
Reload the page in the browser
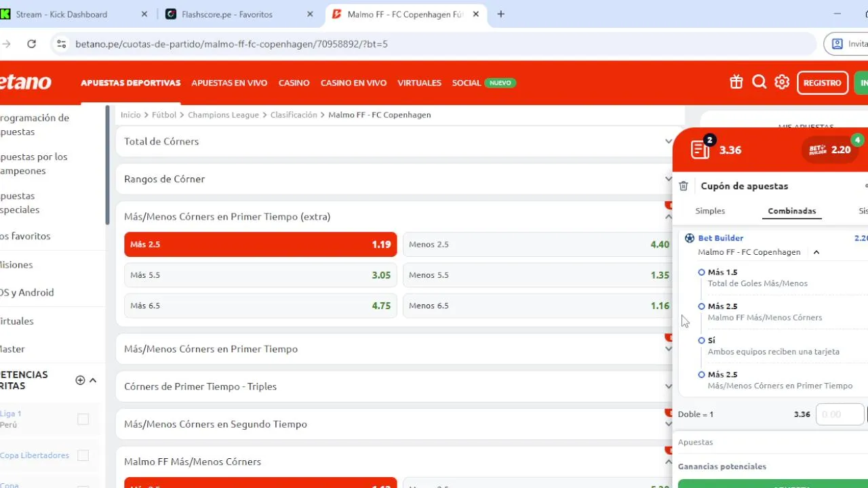pyautogui.click(x=31, y=43)
